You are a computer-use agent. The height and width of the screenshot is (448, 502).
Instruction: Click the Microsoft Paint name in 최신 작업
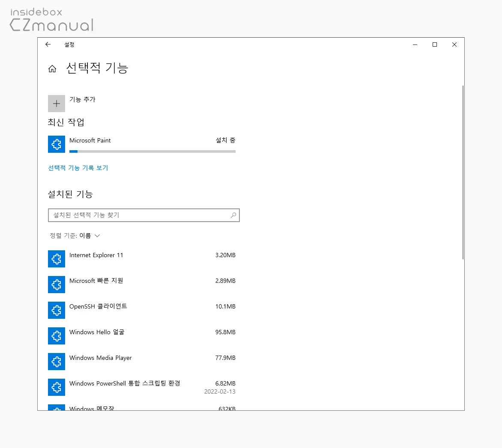[90, 140]
